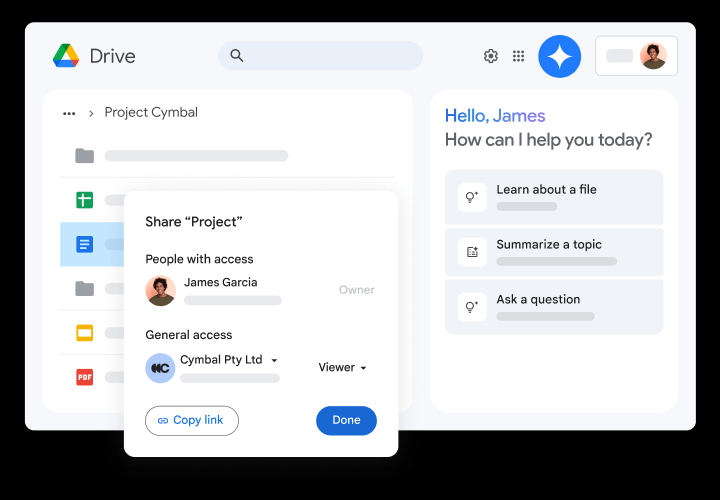Open the Google apps grid
The image size is (720, 500).
518,56
